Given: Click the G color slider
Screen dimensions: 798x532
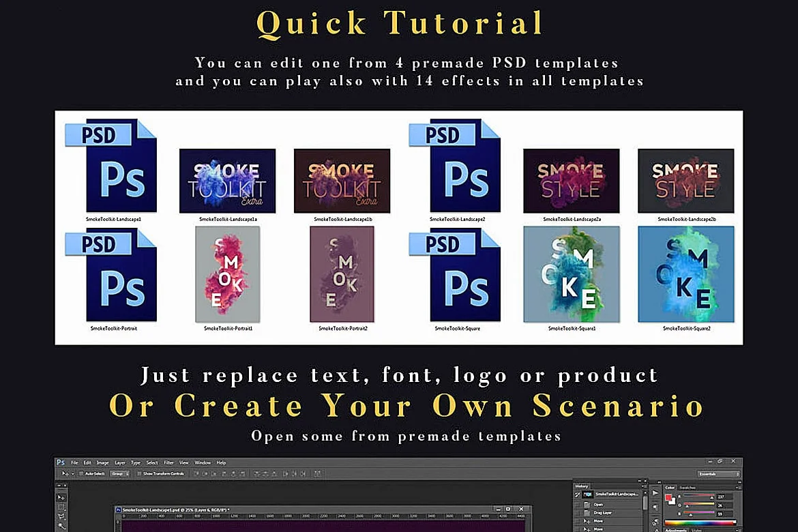Looking at the screenshot, I should coord(698,503).
